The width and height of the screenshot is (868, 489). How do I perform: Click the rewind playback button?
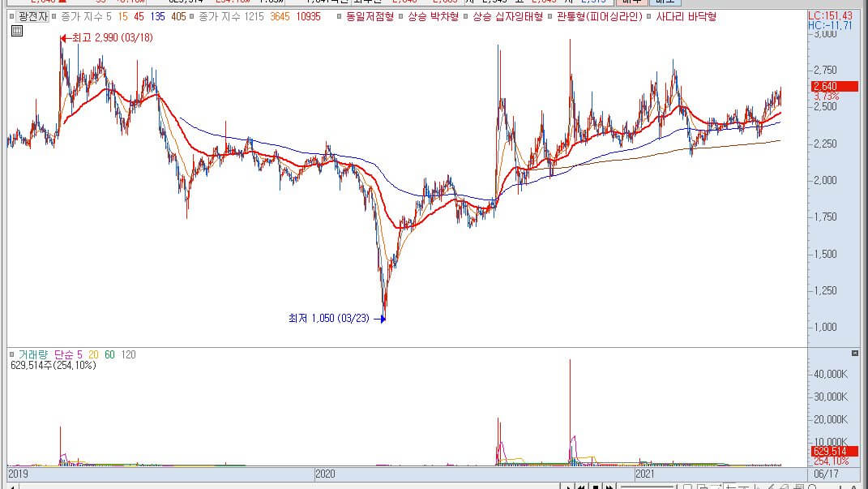581,487
